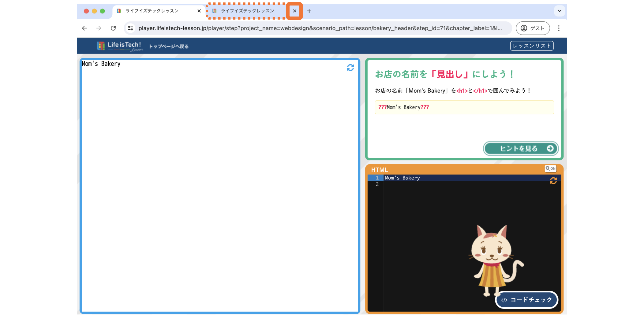This screenshot has height=318, width=644.
Task: Close the highlighted second tab
Action: [294, 11]
